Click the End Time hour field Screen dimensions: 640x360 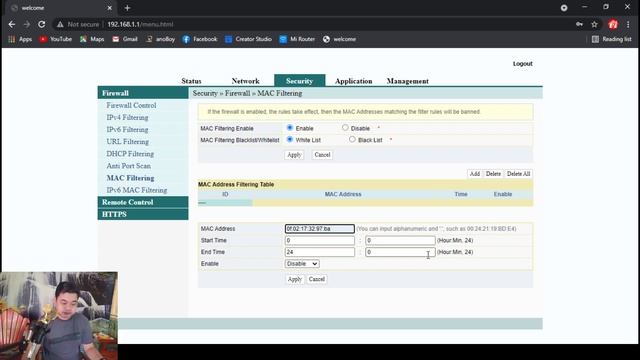pos(320,252)
